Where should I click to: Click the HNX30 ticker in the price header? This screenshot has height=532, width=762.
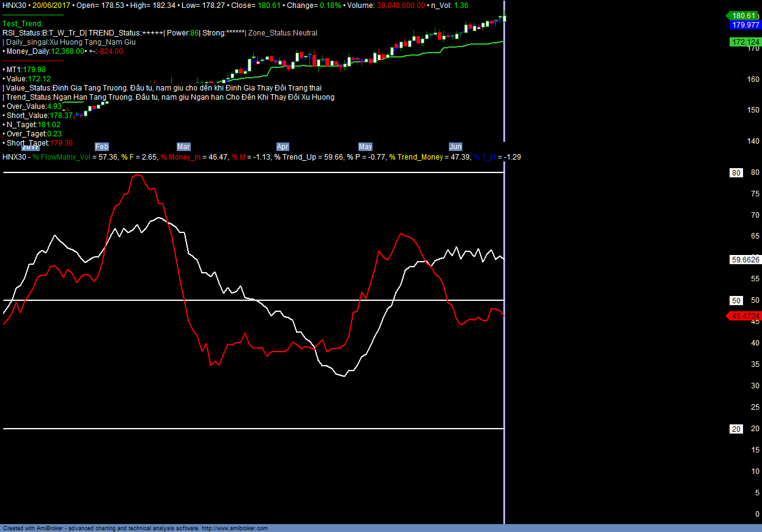(x=13, y=5)
